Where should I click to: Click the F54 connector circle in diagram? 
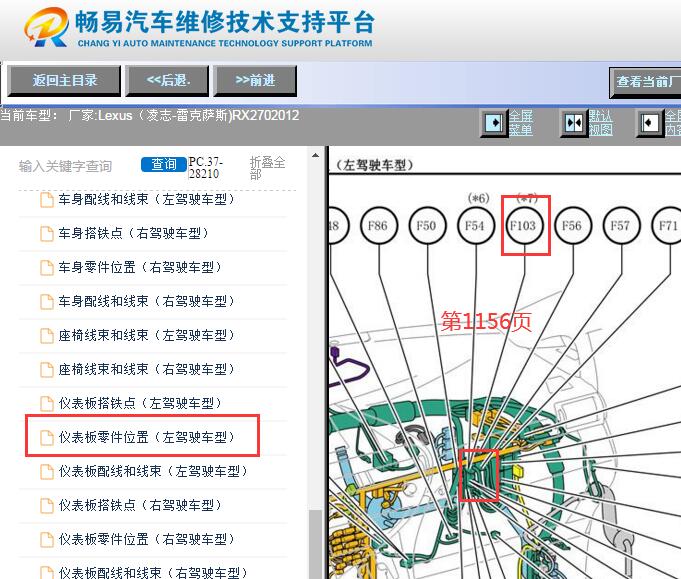(476, 225)
